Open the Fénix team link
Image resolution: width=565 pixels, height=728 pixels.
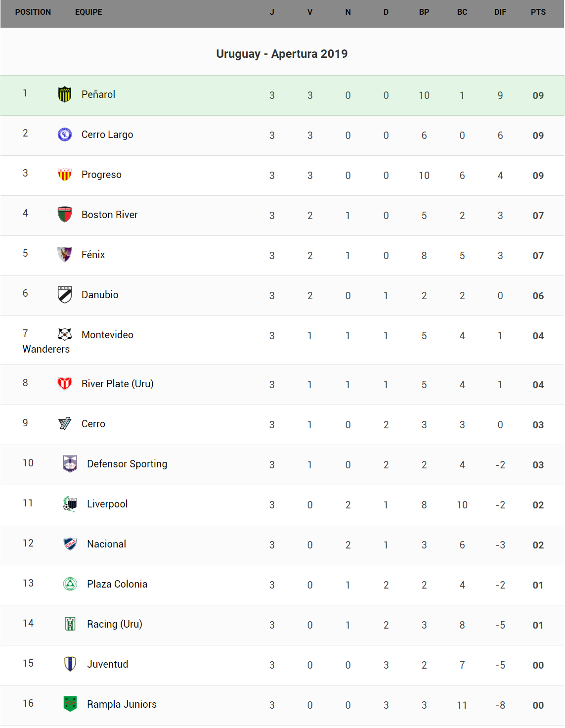coord(93,255)
